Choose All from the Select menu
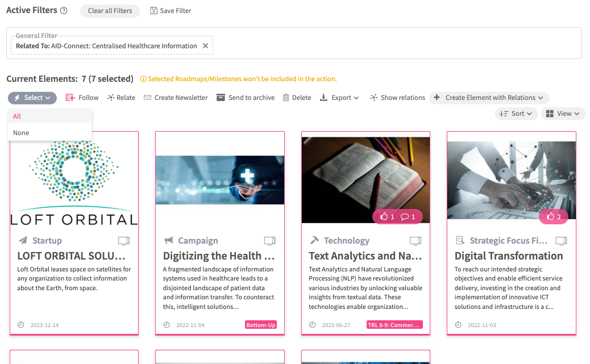 [17, 116]
